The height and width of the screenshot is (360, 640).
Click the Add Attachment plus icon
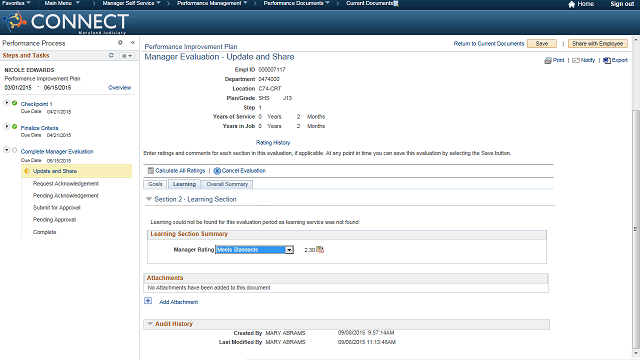tap(148, 301)
